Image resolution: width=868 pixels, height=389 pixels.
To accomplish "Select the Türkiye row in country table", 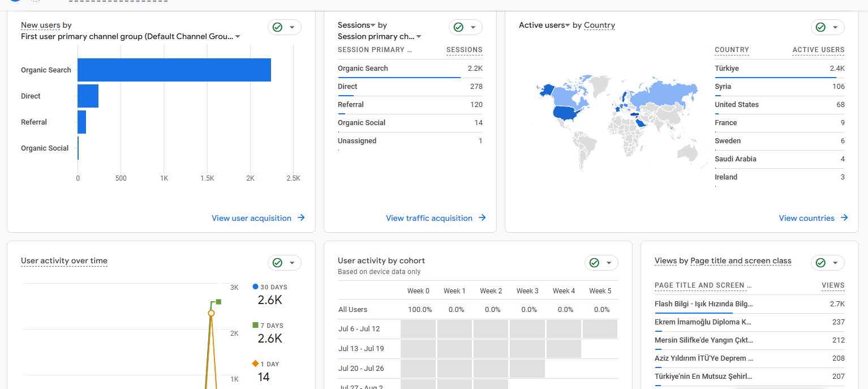I will (x=780, y=69).
